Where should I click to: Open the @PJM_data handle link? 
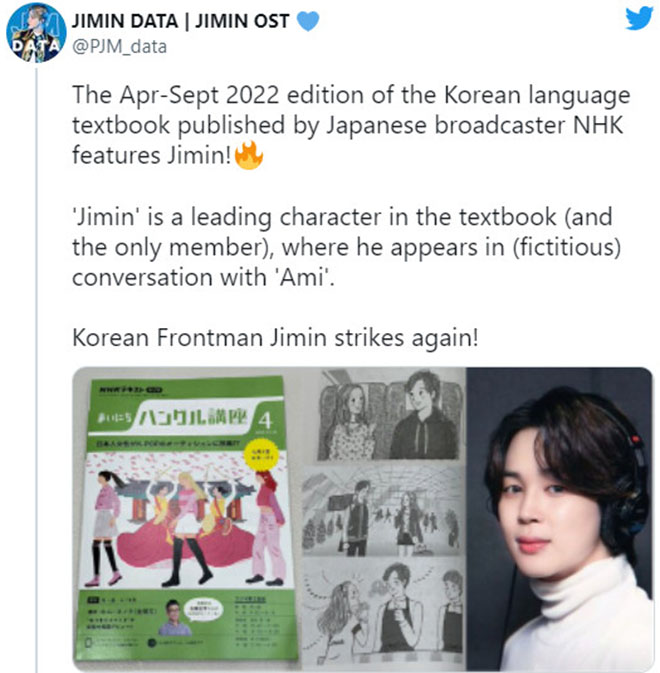(119, 46)
